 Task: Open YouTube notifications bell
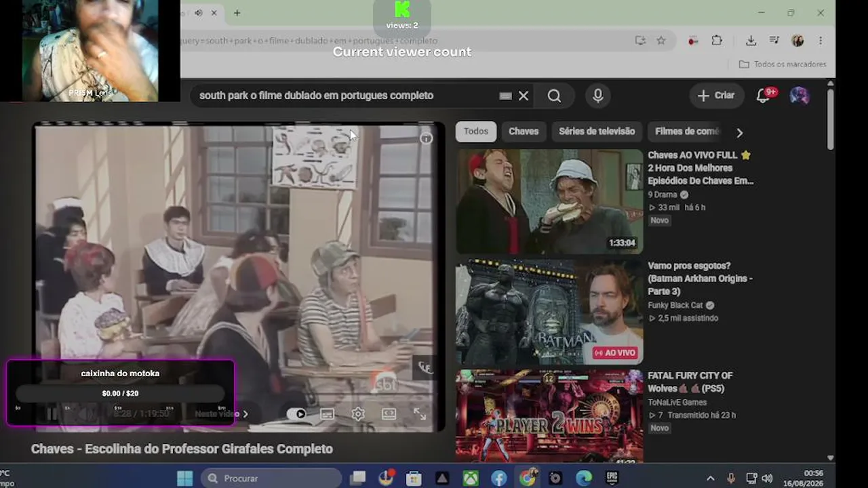[764, 96]
